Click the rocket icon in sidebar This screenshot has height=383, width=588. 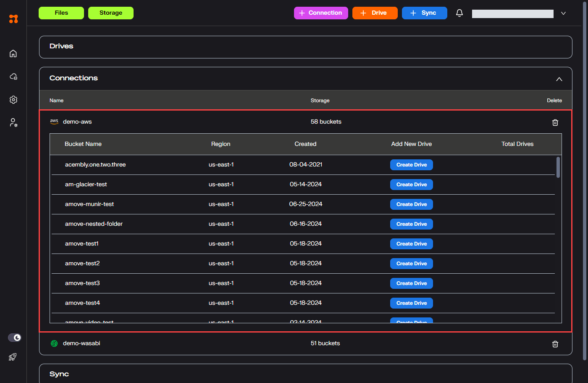(x=13, y=357)
